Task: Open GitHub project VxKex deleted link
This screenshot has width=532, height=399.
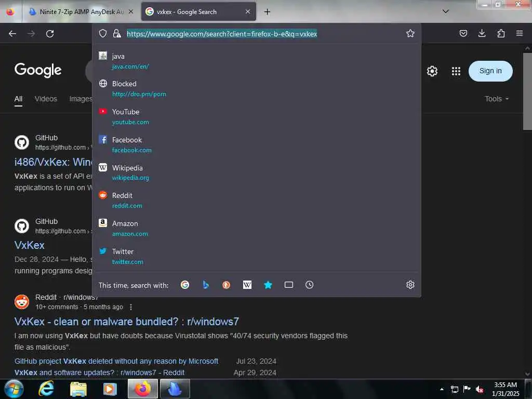Action: coord(116,362)
